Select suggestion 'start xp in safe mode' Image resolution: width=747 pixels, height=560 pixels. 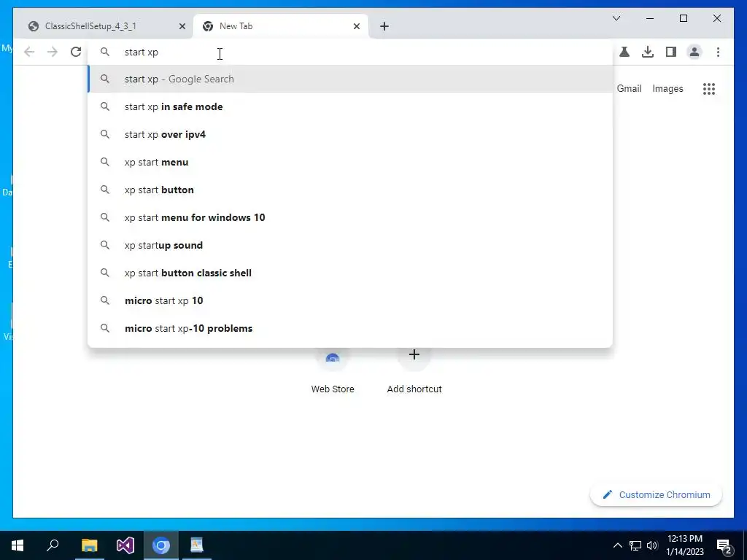350,106
